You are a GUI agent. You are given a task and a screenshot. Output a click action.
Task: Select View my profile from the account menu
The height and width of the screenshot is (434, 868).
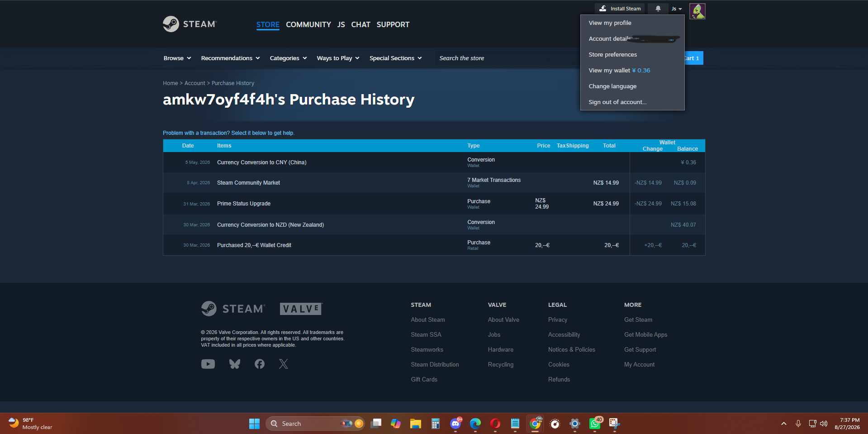632,23
